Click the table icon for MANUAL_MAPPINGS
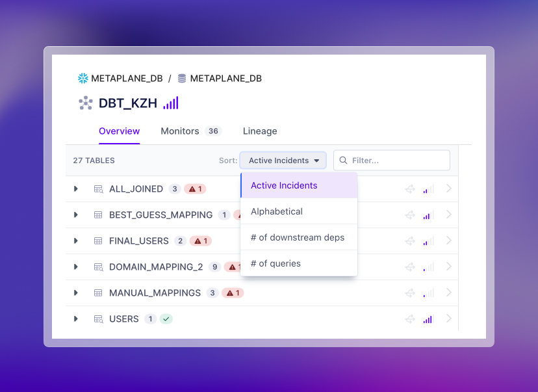Screen dimensions: 538x392 [x=98, y=293]
